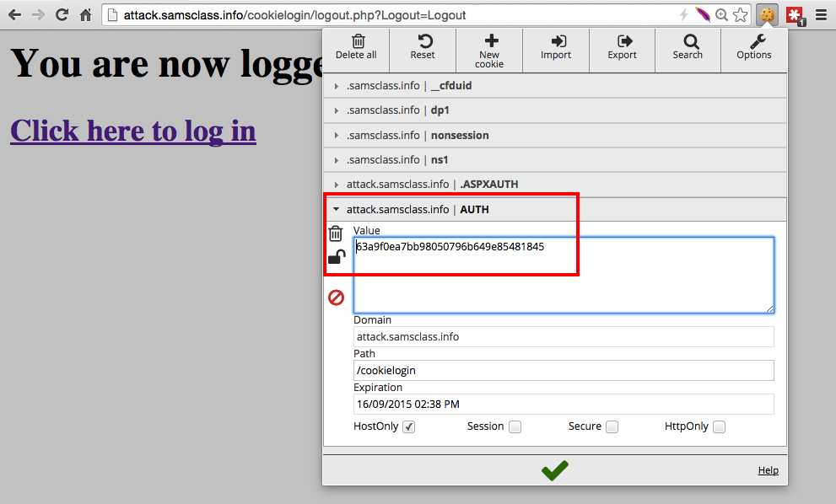Block the AUTH cookie with red prohibit icon
This screenshot has width=836, height=504.
tap(336, 298)
